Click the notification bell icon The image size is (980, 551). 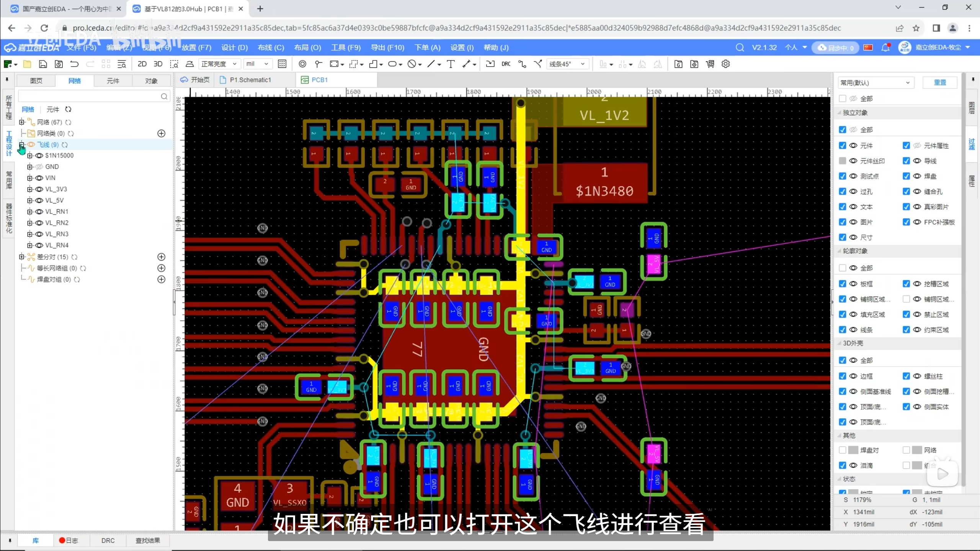point(885,48)
